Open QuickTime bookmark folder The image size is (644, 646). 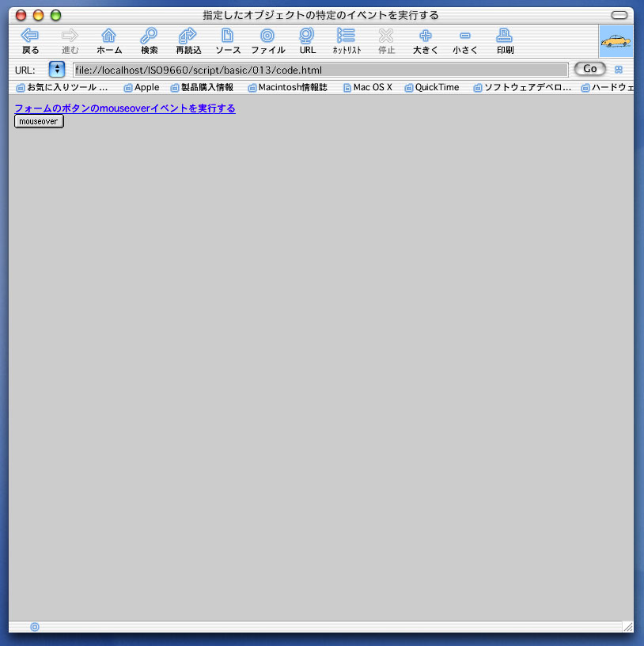432,87
